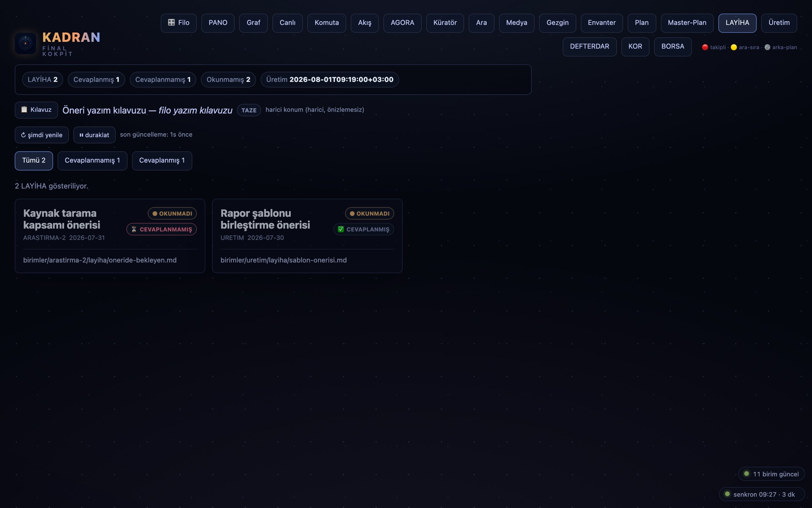
Task: Click the LAYİHA 2 summary chip
Action: [x=42, y=80]
